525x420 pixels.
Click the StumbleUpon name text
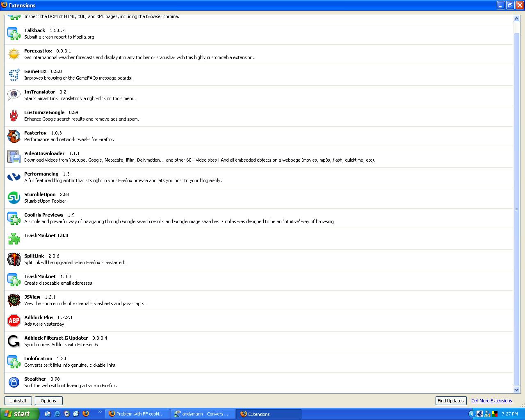[x=40, y=194]
